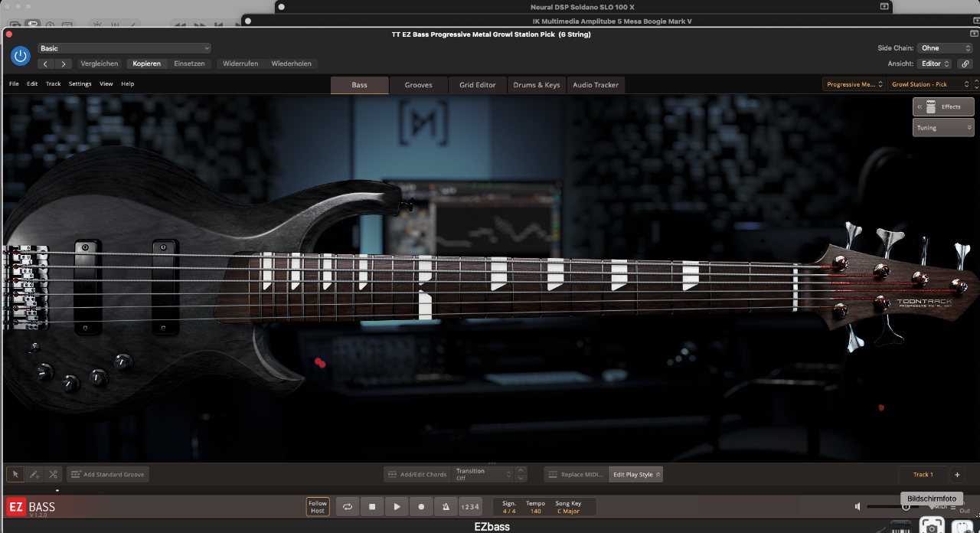This screenshot has width=980, height=533.
Task: Step Transition value down arrow
Action: point(521,478)
